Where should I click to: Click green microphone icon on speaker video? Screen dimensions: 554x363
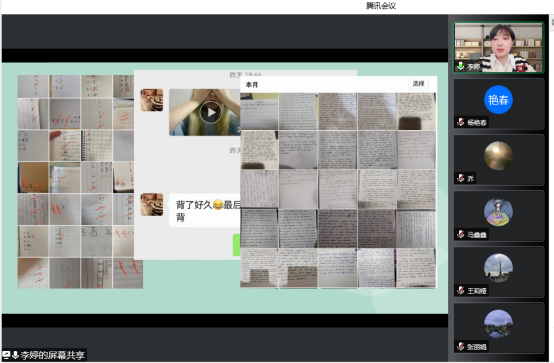tap(460, 66)
